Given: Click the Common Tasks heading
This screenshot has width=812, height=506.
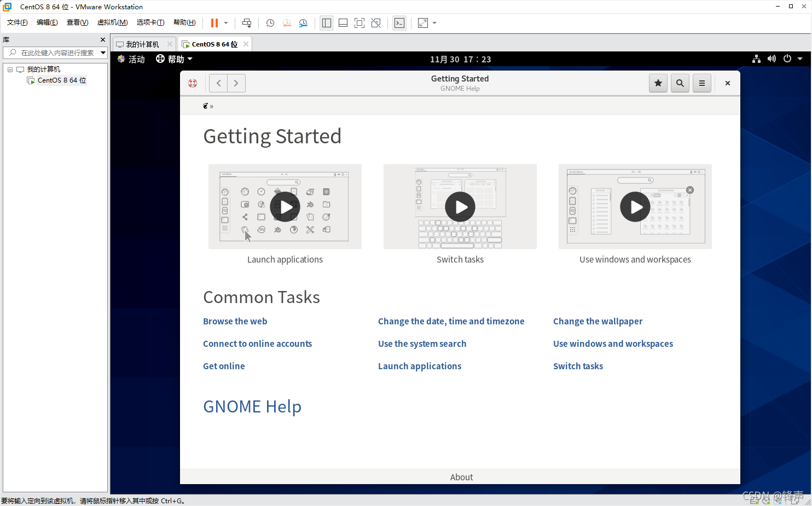Looking at the screenshot, I should pyautogui.click(x=262, y=297).
